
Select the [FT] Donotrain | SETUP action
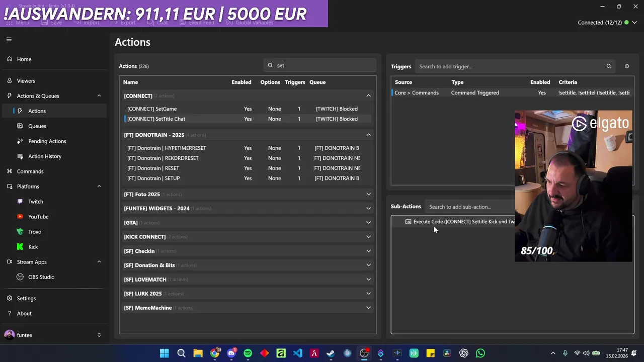(x=248, y=178)
